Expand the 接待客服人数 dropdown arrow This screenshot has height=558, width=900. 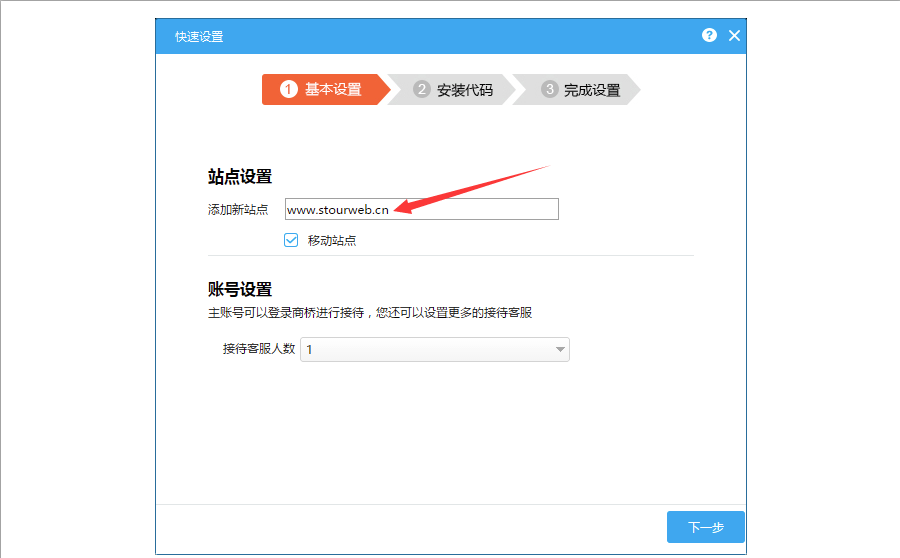click(x=560, y=349)
